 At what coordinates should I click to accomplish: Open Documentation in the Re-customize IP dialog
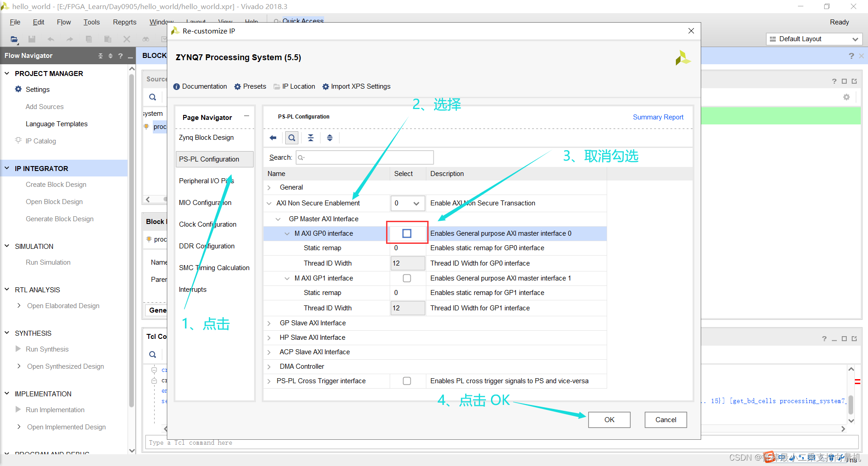click(200, 86)
